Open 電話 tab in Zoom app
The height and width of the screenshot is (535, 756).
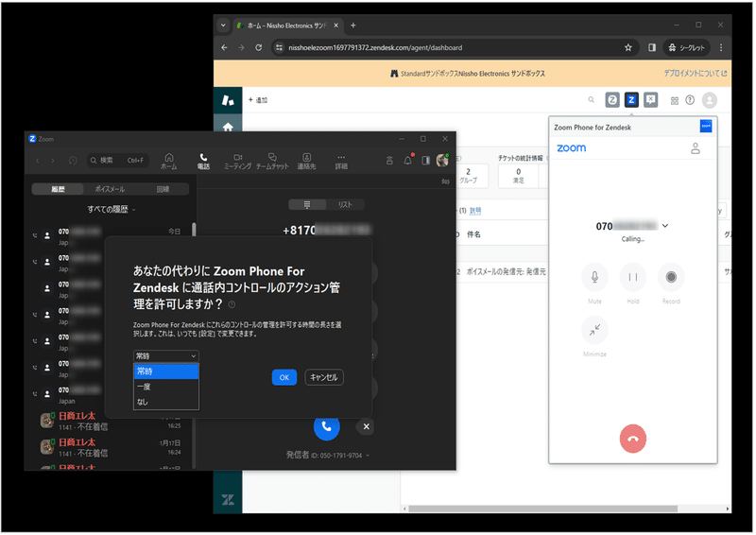(x=204, y=162)
